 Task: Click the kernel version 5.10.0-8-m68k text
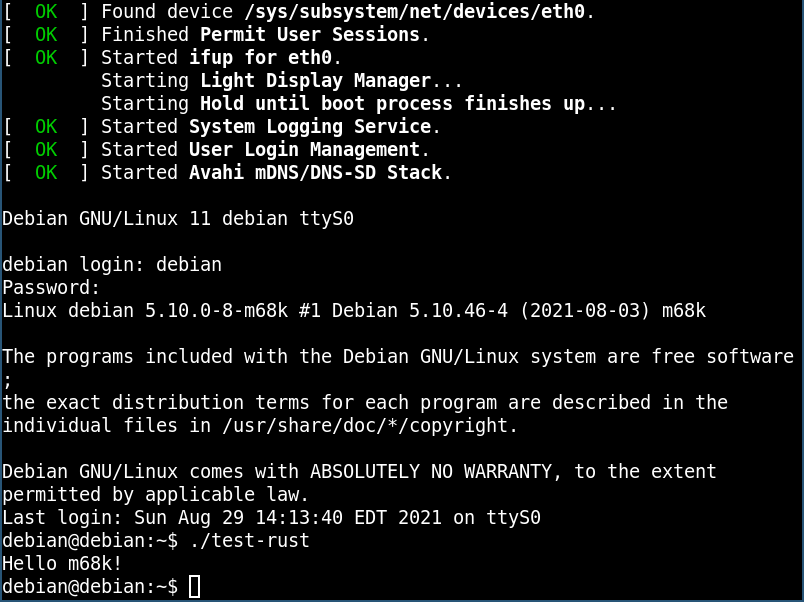tap(216, 311)
